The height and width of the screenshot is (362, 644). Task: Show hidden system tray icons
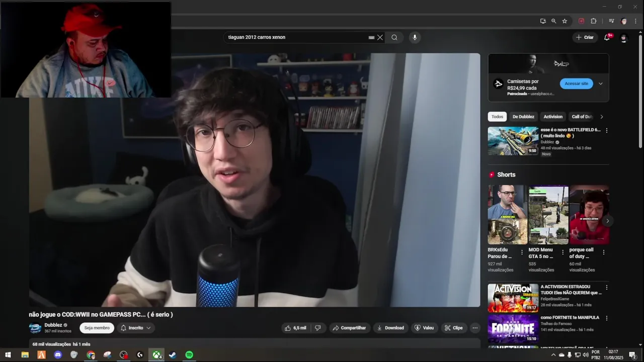(x=553, y=355)
